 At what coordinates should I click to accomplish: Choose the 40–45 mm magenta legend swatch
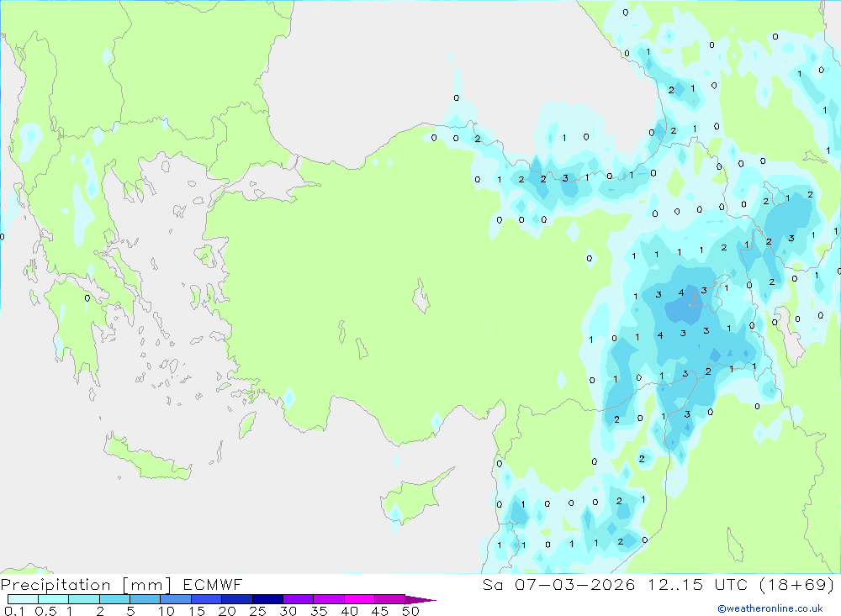[359, 599]
